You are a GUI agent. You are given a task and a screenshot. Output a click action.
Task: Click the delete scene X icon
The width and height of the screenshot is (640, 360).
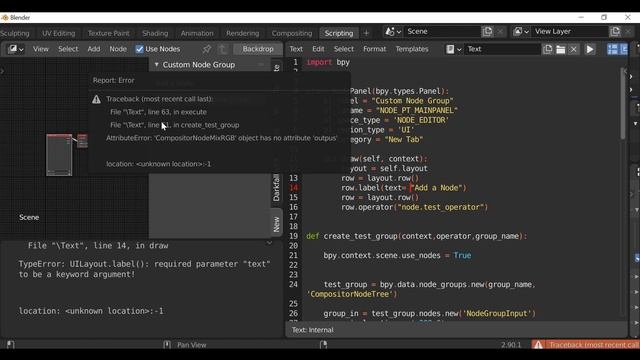(500, 31)
